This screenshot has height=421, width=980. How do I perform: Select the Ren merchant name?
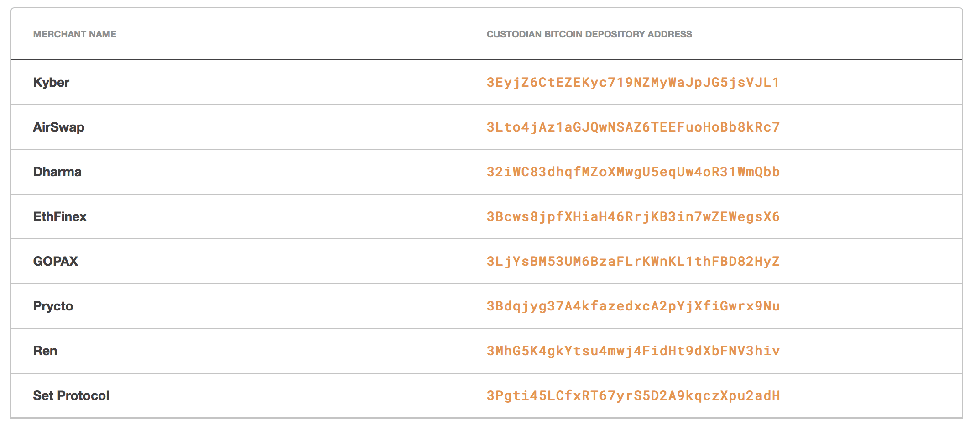point(45,351)
